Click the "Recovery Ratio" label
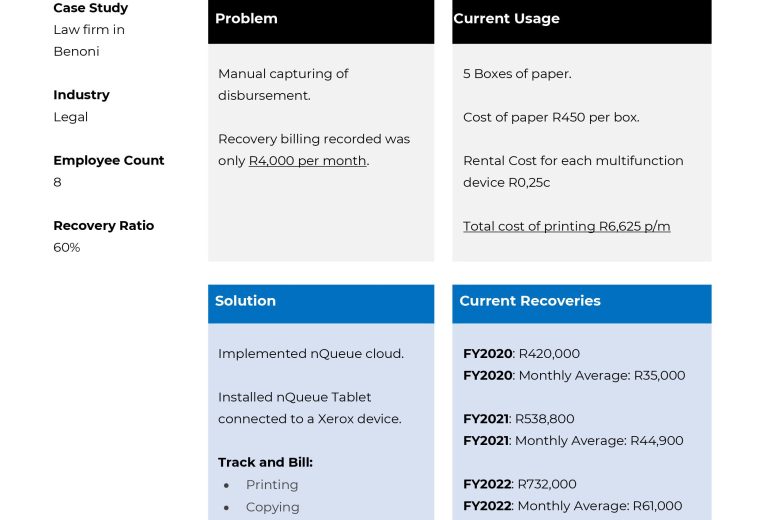760x520 pixels. tap(103, 225)
